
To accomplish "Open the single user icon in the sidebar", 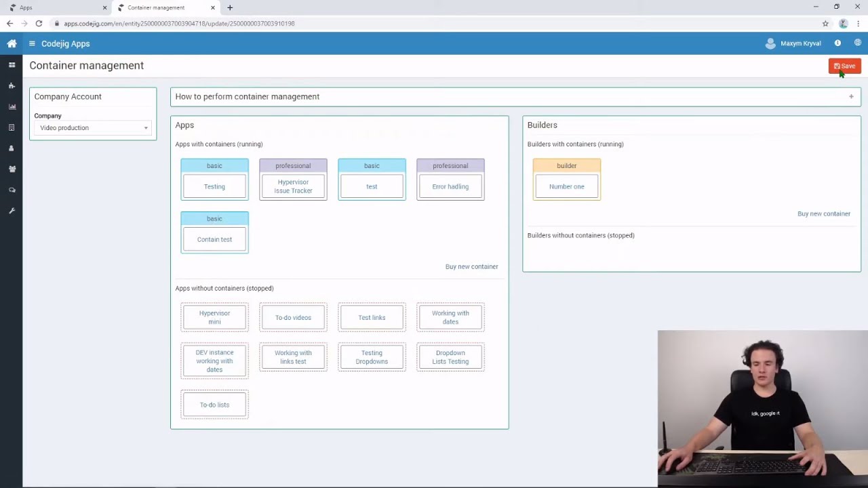I will pyautogui.click(x=12, y=148).
